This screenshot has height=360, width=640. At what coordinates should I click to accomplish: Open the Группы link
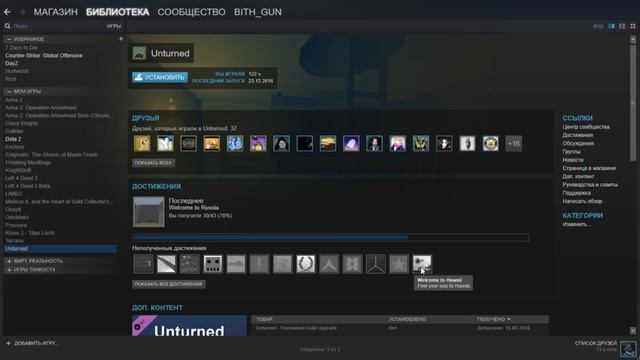571,151
